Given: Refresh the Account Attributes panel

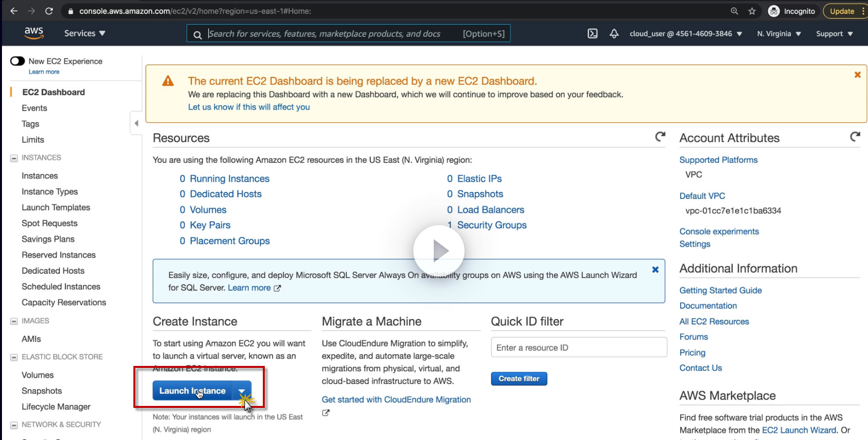Looking at the screenshot, I should [x=855, y=137].
